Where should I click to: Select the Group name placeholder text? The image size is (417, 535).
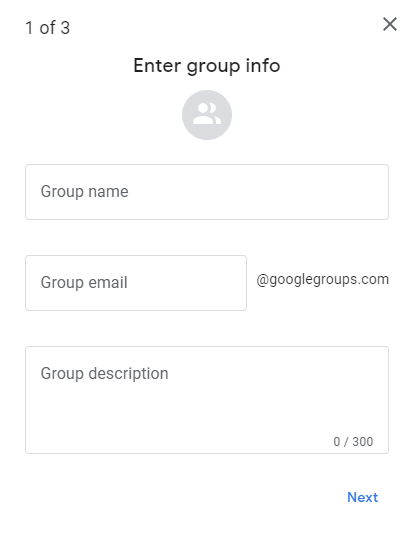point(85,191)
